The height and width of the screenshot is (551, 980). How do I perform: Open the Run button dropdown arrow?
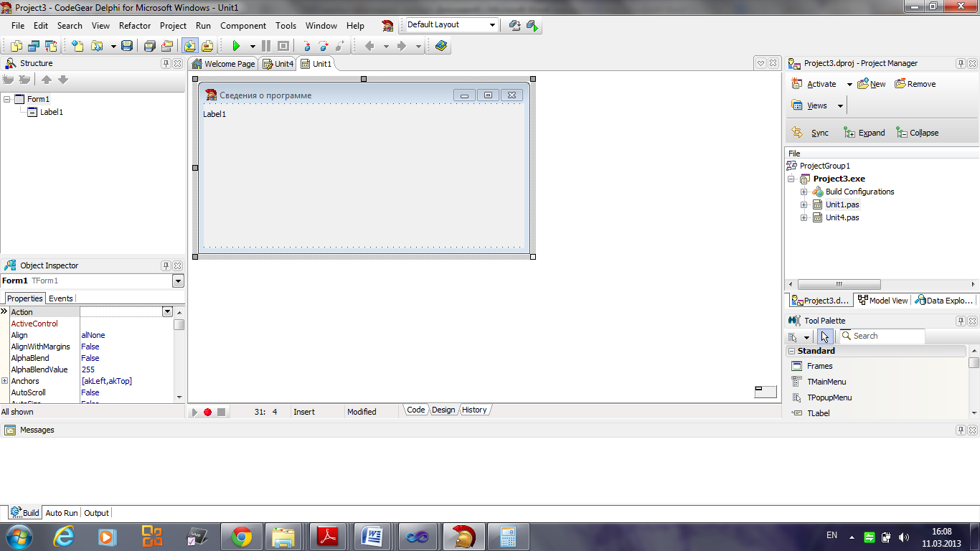pos(252,46)
